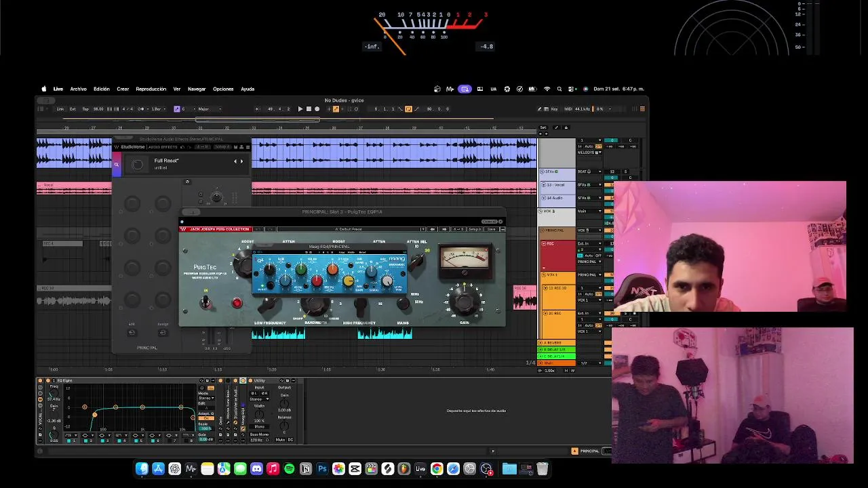Toggle the MIDI mapping mode button
The image size is (868, 488).
568,108
